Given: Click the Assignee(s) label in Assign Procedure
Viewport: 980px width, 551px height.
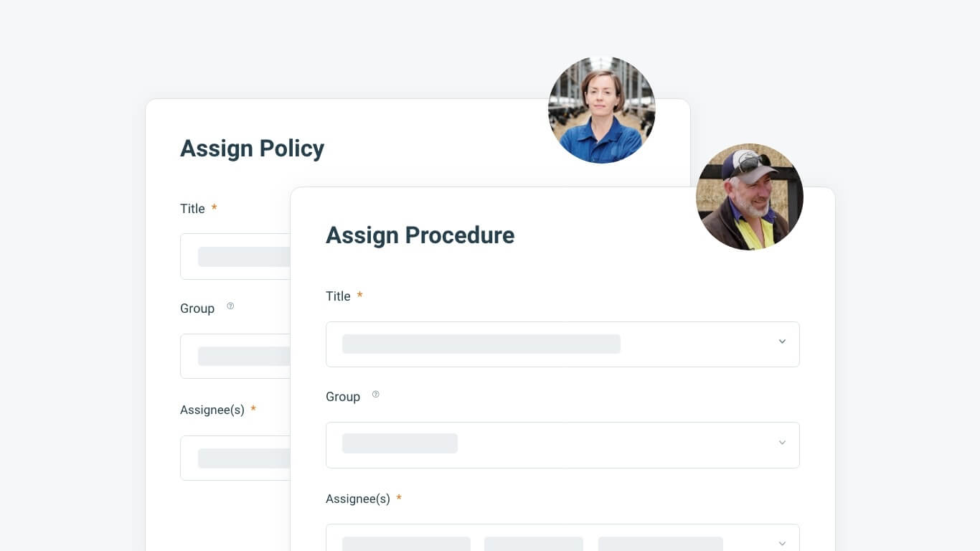Looking at the screenshot, I should click(x=357, y=499).
